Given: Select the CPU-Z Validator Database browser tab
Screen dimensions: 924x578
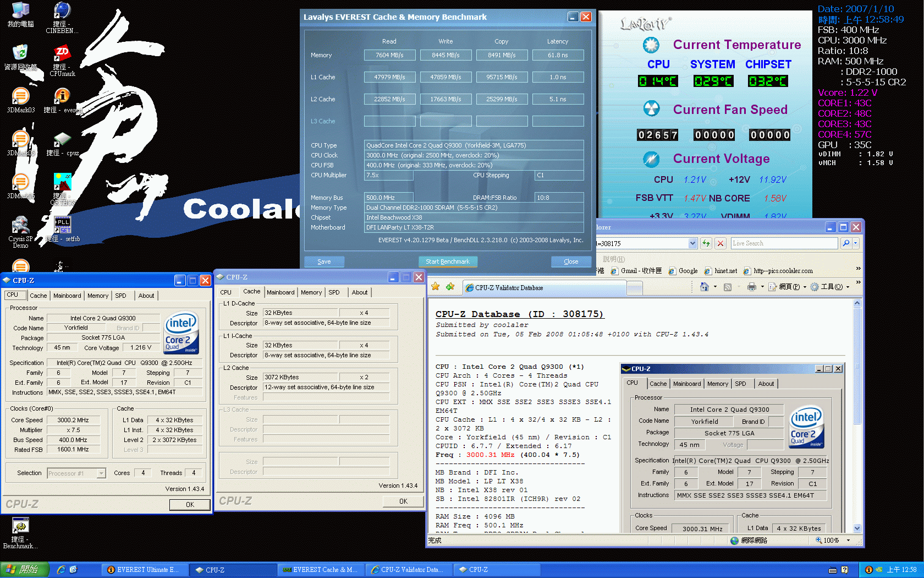Looking at the screenshot, I should tap(543, 287).
